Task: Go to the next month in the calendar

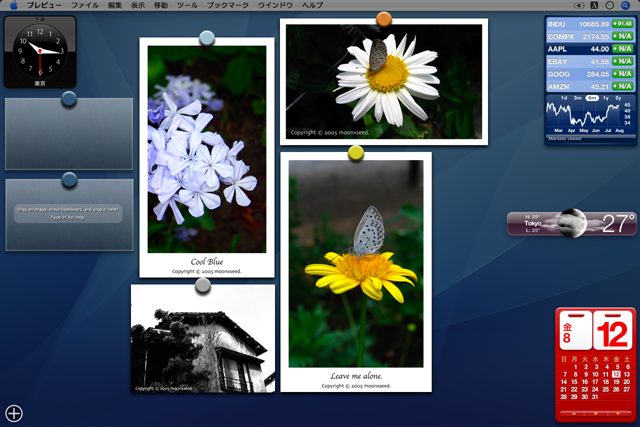Action: coord(620,412)
